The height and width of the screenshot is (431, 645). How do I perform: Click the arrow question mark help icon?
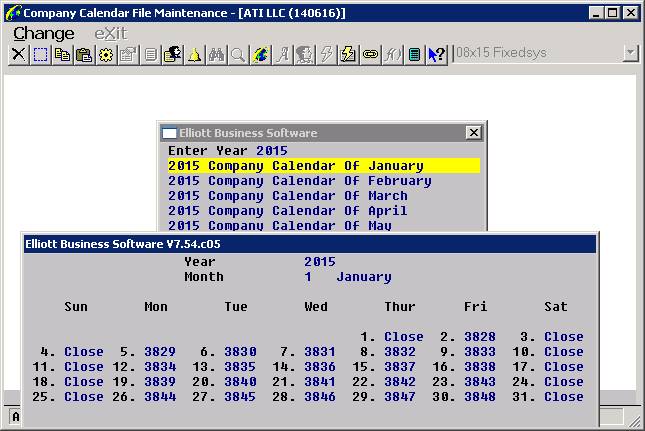[436, 54]
